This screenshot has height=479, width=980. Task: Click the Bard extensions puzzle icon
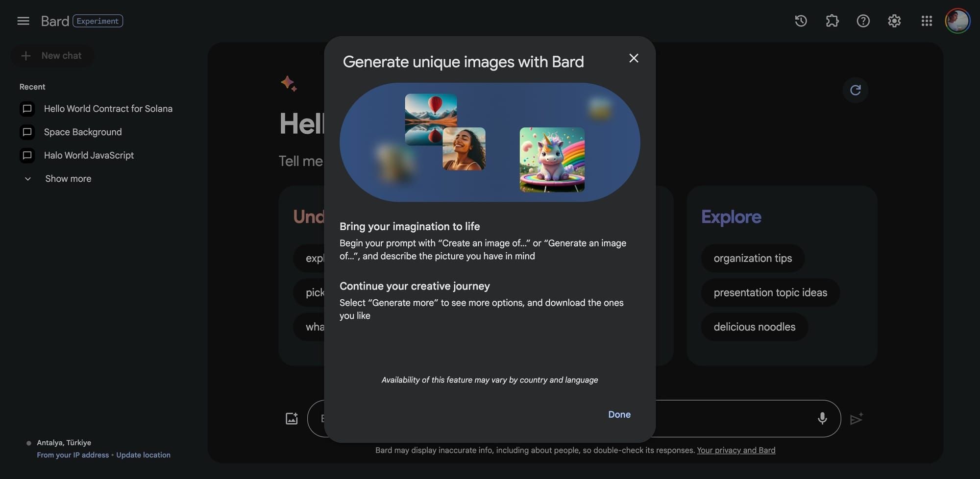tap(832, 21)
